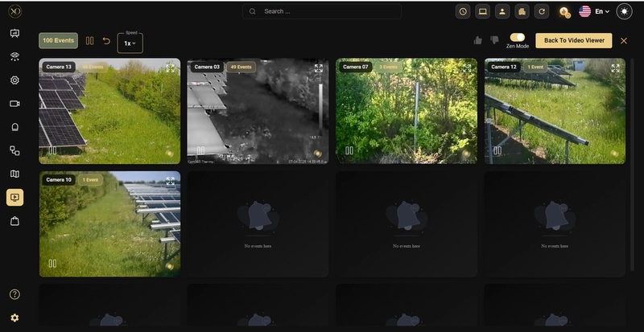Pause the Camera 12 video
The image size is (644, 332).
point(497,150)
